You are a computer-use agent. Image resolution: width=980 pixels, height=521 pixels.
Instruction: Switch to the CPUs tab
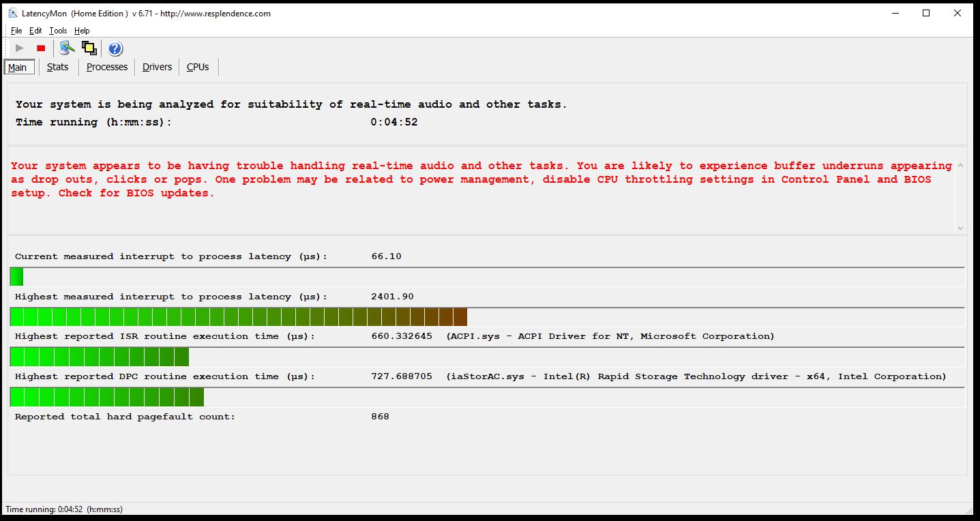point(198,67)
